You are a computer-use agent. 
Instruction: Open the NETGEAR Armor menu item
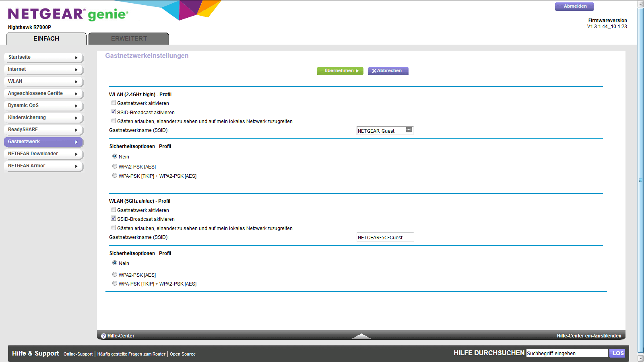click(43, 166)
